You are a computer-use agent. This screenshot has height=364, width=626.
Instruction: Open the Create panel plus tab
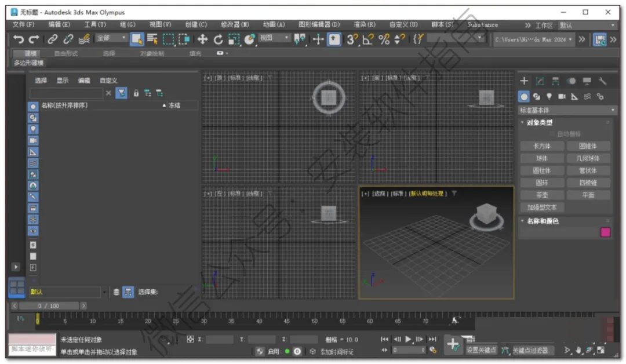point(524,81)
